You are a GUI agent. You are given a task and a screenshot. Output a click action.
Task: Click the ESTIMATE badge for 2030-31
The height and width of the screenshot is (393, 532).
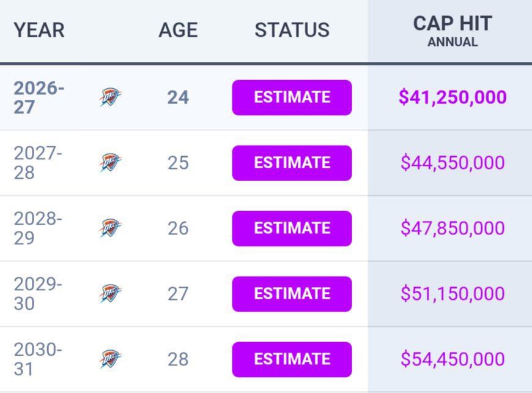[292, 359]
